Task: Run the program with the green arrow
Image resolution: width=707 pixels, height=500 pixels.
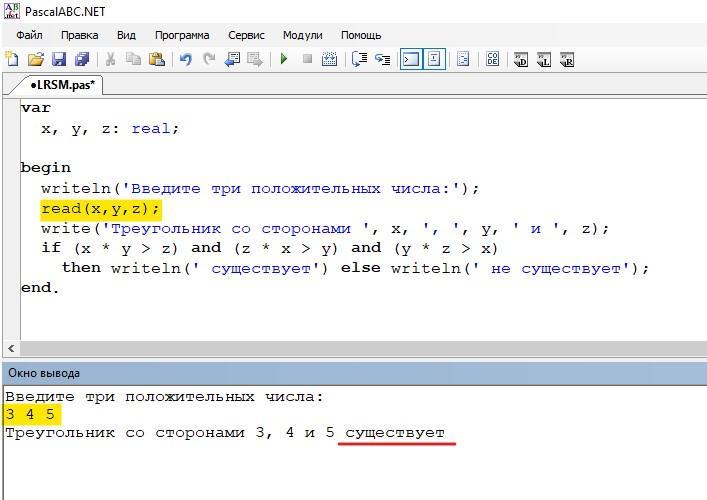Action: 284,59
